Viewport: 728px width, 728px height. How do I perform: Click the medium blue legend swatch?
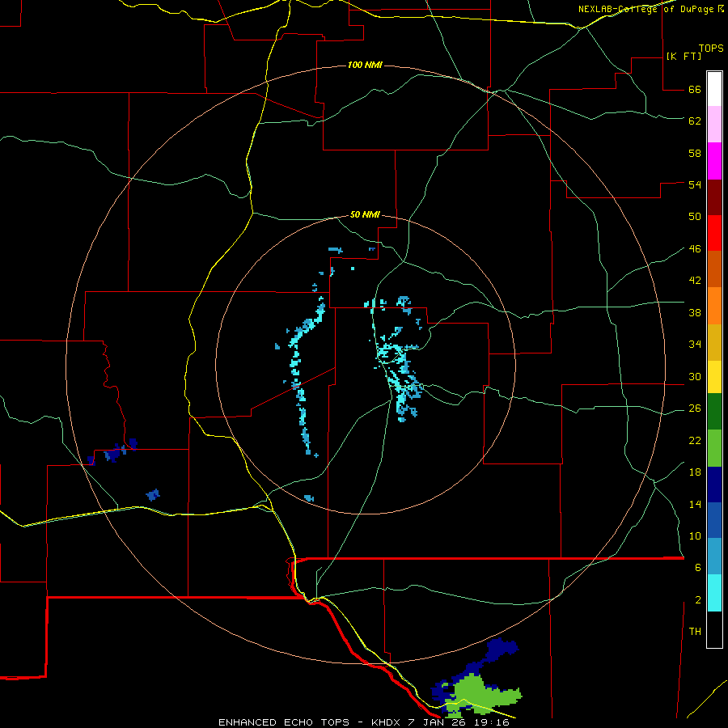pyautogui.click(x=714, y=520)
